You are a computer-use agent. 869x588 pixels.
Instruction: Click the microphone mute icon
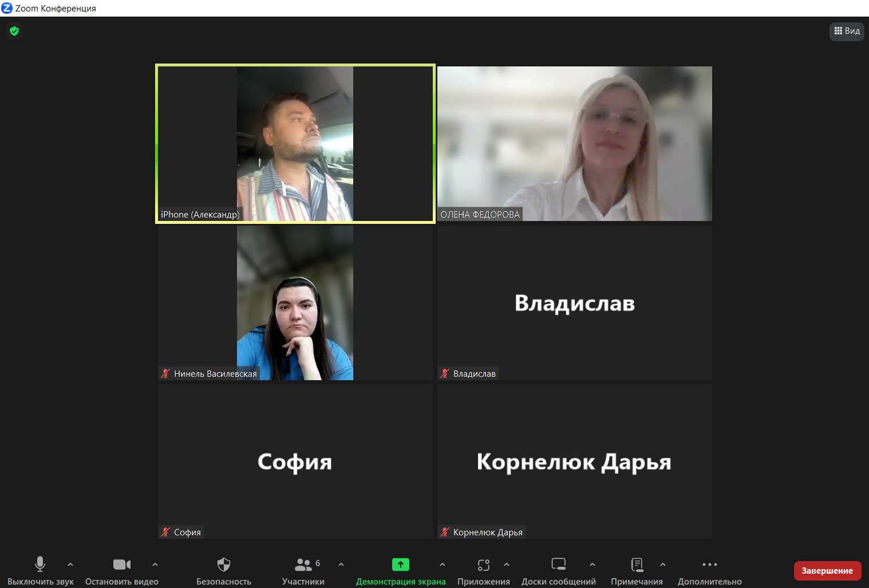pyautogui.click(x=40, y=564)
